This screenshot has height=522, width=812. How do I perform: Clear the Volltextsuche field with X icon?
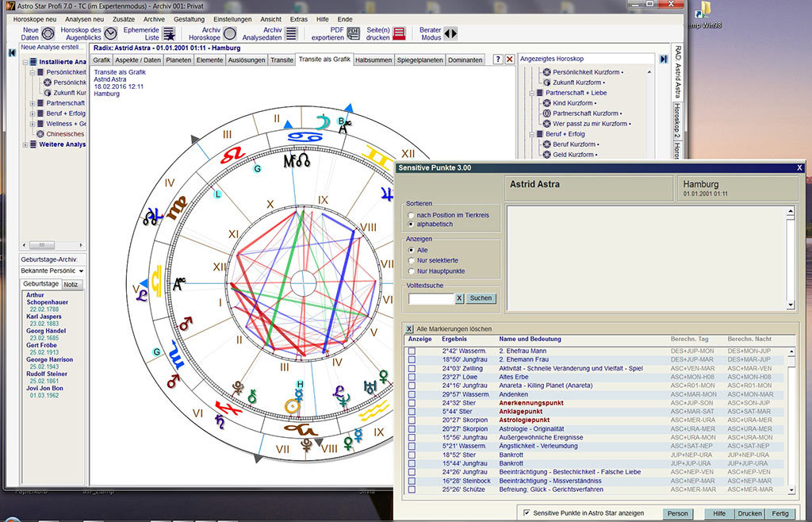[459, 298]
